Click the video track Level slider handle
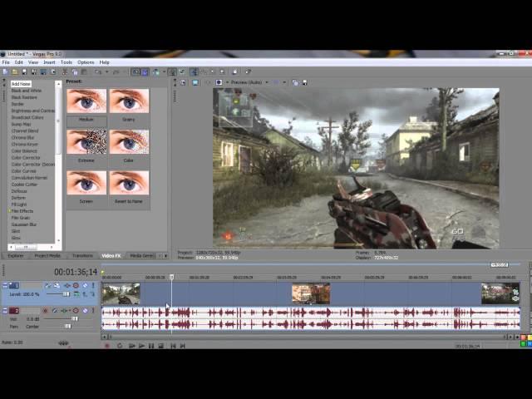Viewport: 532px width, 399px height. [x=66, y=294]
